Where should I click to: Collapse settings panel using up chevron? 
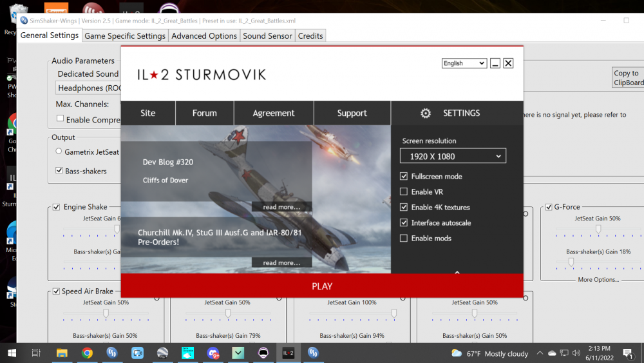pos(457,273)
